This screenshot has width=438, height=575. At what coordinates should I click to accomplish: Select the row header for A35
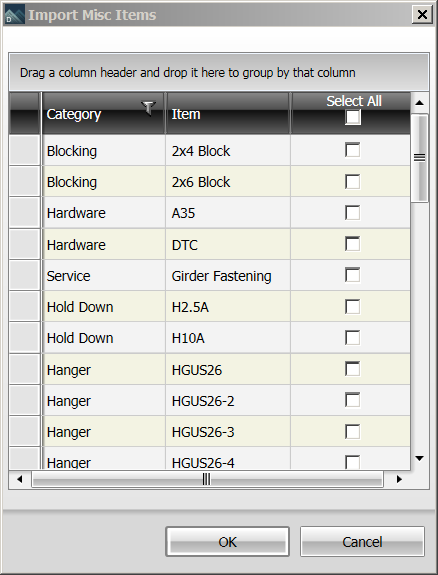pyautogui.click(x=25, y=213)
